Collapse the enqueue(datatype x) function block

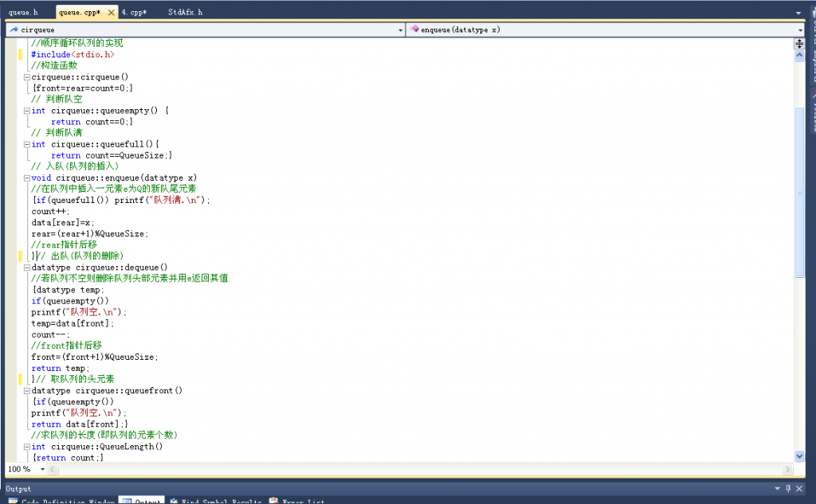[26, 178]
